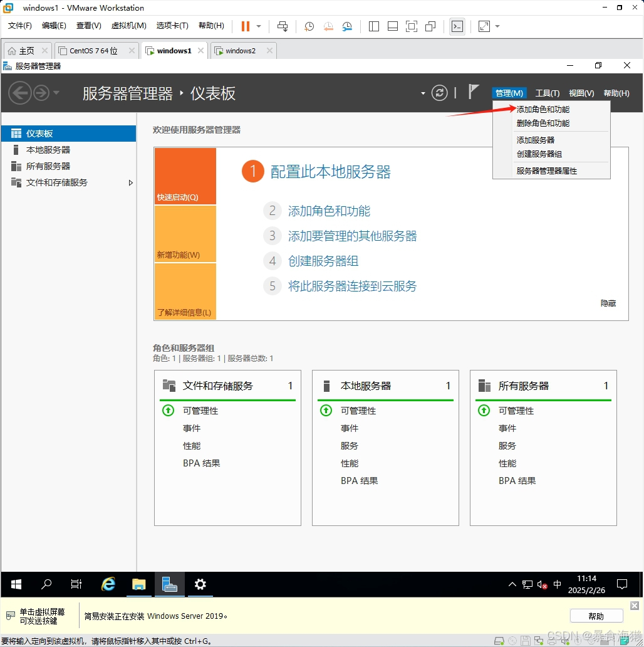The image size is (644, 647).
Task: Open Task View on the taskbar
Action: coord(76,584)
